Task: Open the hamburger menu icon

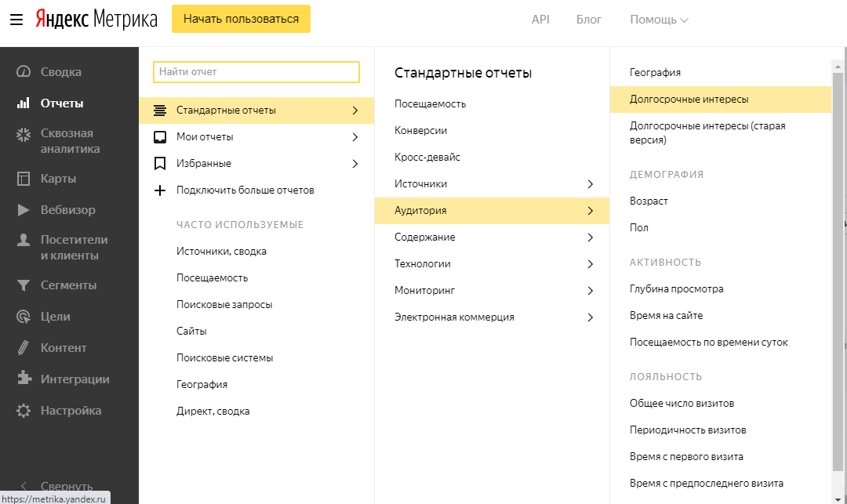Action: (16, 20)
